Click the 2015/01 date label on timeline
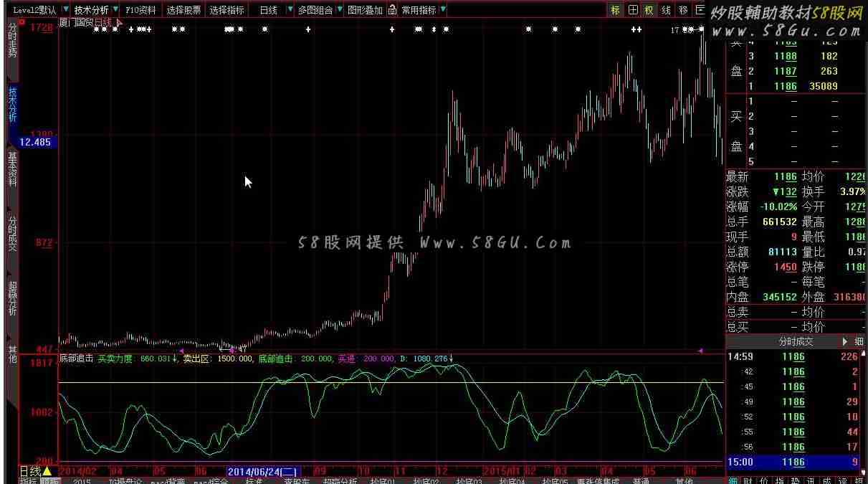Screen dimensions: 868x484 [500, 471]
